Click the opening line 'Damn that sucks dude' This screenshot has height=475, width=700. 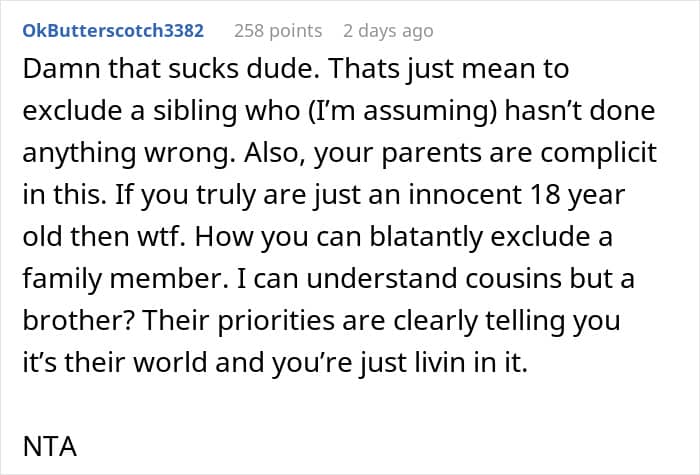tap(171, 69)
